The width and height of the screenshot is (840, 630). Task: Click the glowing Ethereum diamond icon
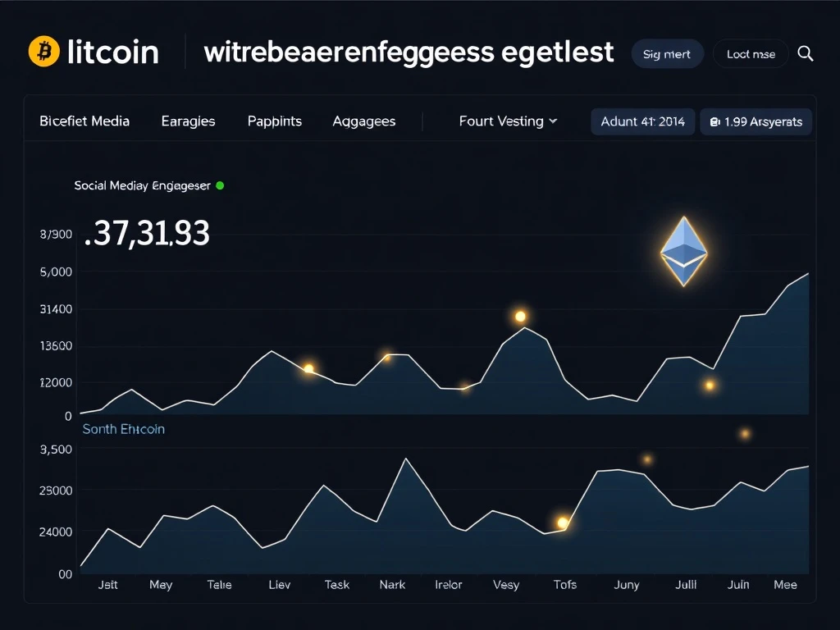click(x=683, y=252)
